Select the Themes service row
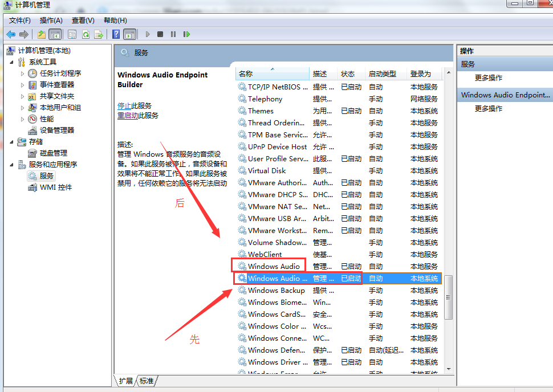Screen dimensions: 553x392 coord(339,111)
